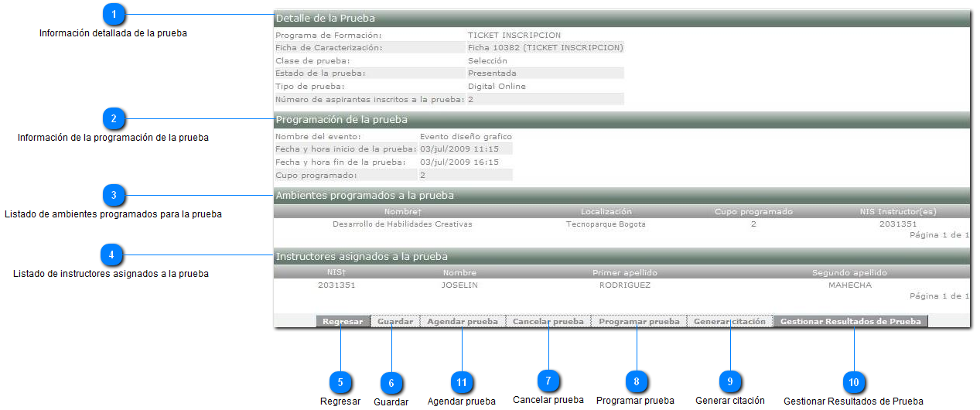Screen dimensions: 980x410
Task: Click the 'Presentada' estado value
Action: coord(492,73)
